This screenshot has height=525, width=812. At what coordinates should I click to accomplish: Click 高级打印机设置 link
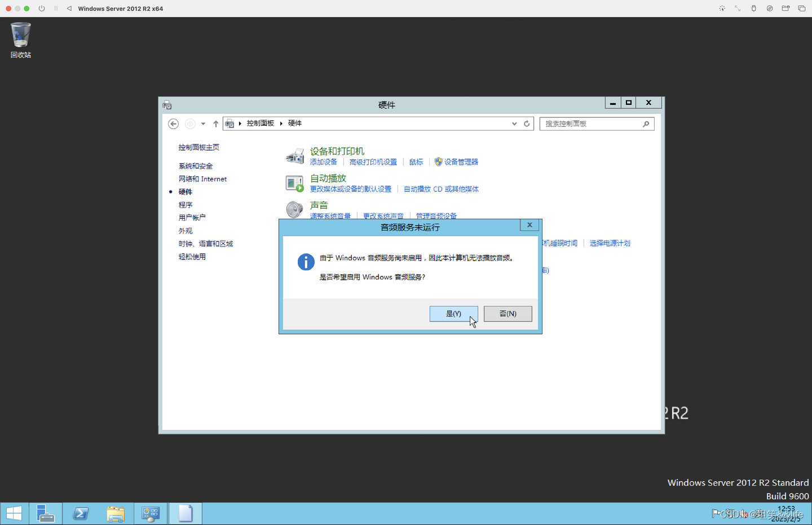click(x=373, y=162)
